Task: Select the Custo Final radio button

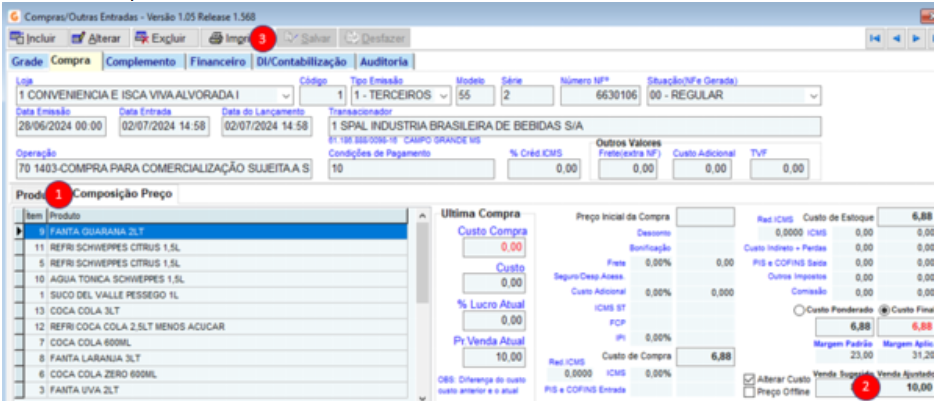Action: pos(885,310)
